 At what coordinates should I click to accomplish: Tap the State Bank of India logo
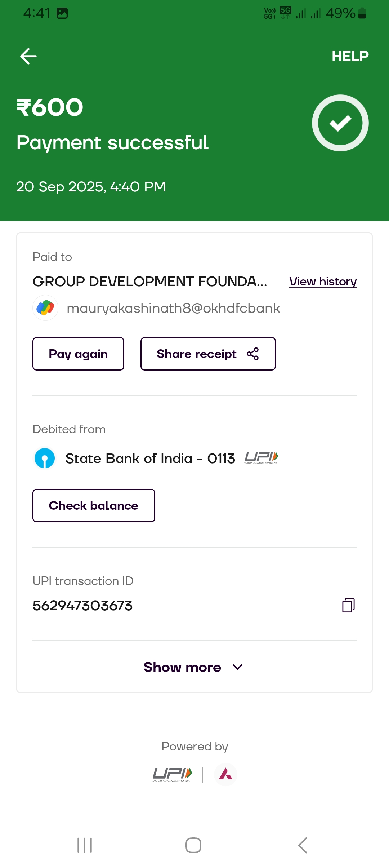[x=45, y=458]
